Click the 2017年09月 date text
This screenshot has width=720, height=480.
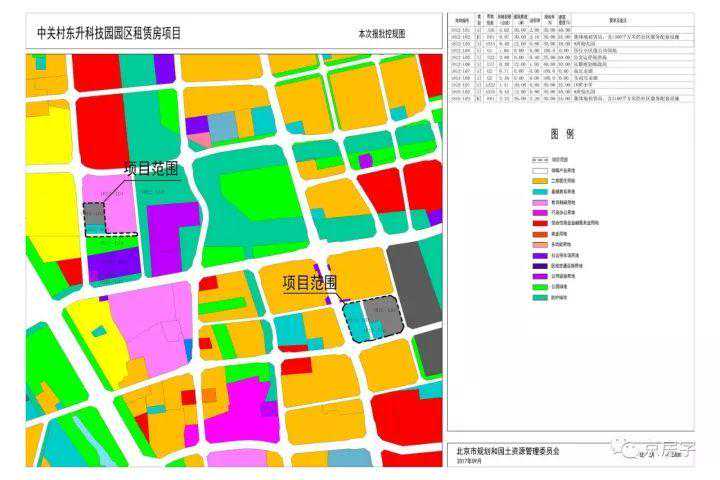click(x=468, y=462)
